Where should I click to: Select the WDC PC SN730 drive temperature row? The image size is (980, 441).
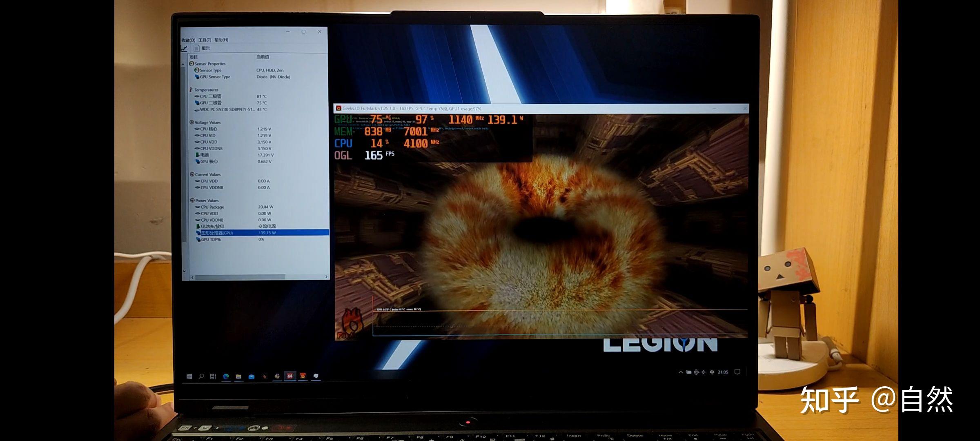(257, 109)
